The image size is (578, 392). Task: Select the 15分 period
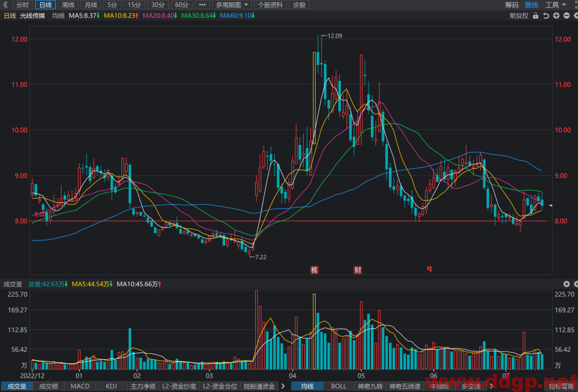[134, 5]
